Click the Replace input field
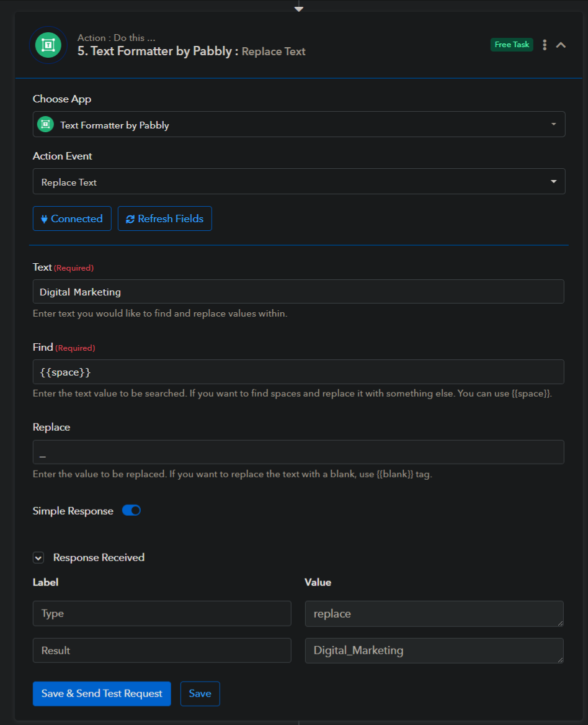 [x=298, y=453]
